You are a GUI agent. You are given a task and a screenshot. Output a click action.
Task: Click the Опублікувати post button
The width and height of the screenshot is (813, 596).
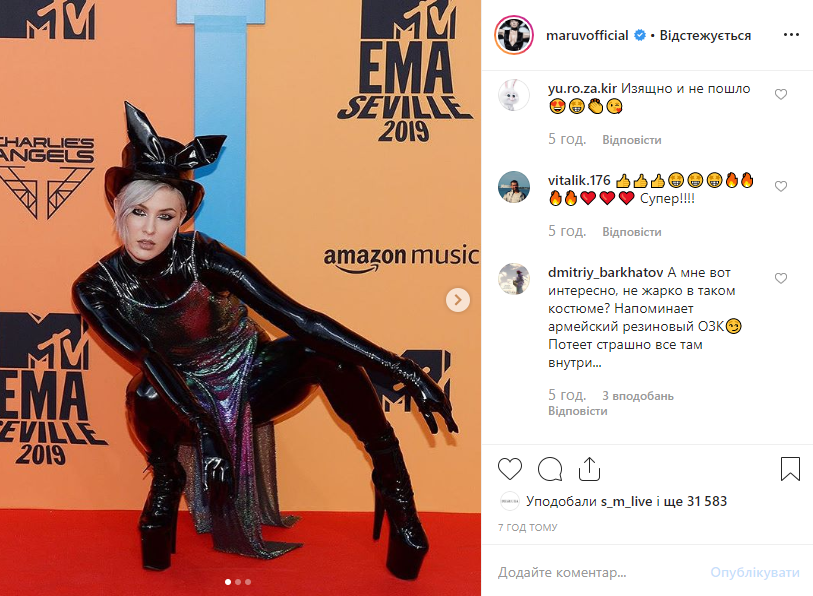(x=755, y=572)
